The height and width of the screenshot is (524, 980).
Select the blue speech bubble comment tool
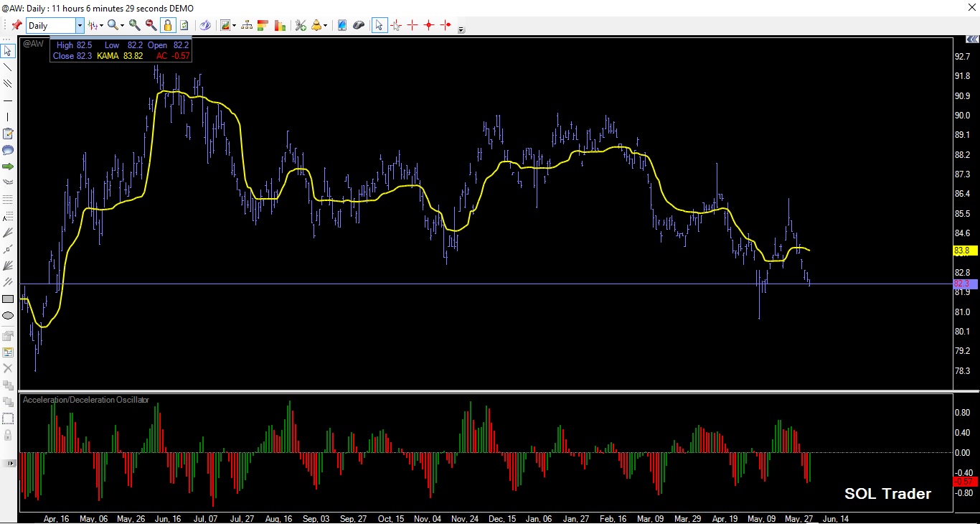point(8,150)
